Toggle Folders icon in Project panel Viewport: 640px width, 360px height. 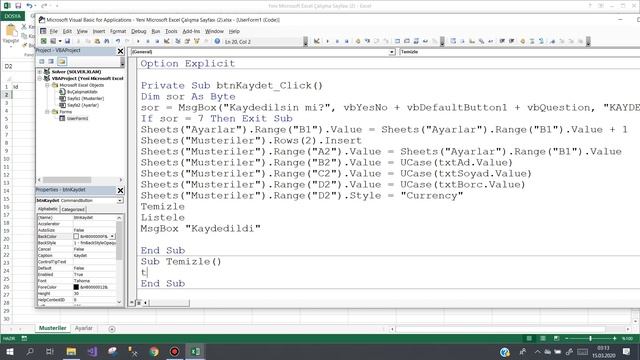62,61
